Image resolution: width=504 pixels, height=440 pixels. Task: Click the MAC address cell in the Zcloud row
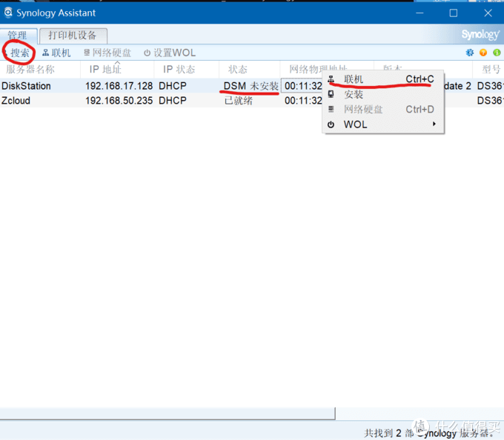pos(303,101)
